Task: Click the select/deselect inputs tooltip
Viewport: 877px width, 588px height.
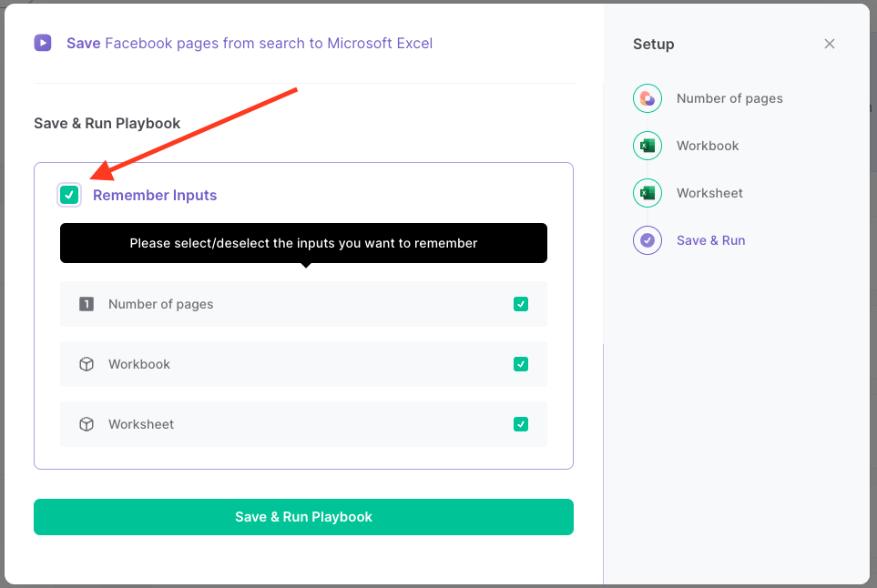Action: [303, 243]
